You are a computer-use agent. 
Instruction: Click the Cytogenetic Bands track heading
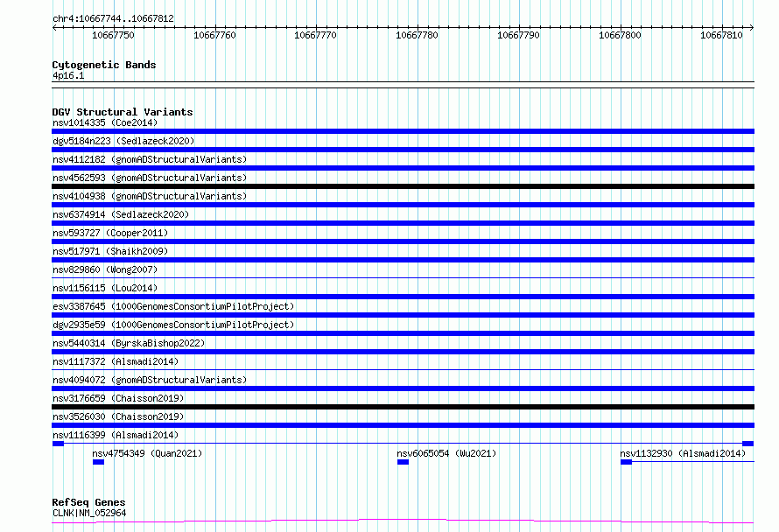point(104,65)
